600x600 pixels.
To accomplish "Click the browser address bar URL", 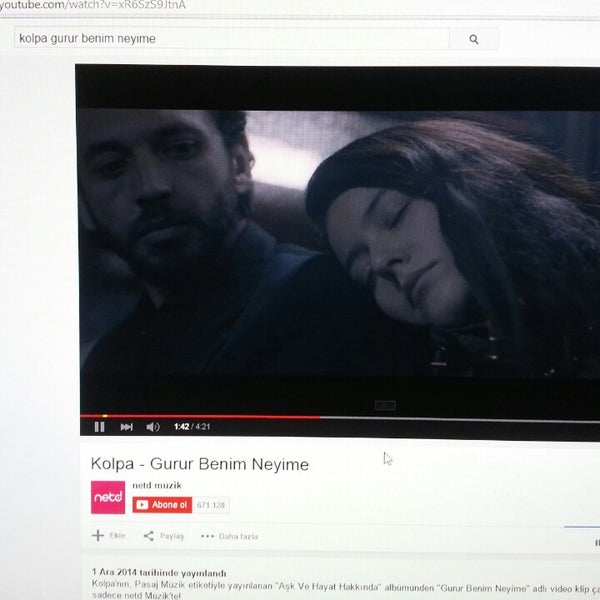I will (x=93, y=5).
